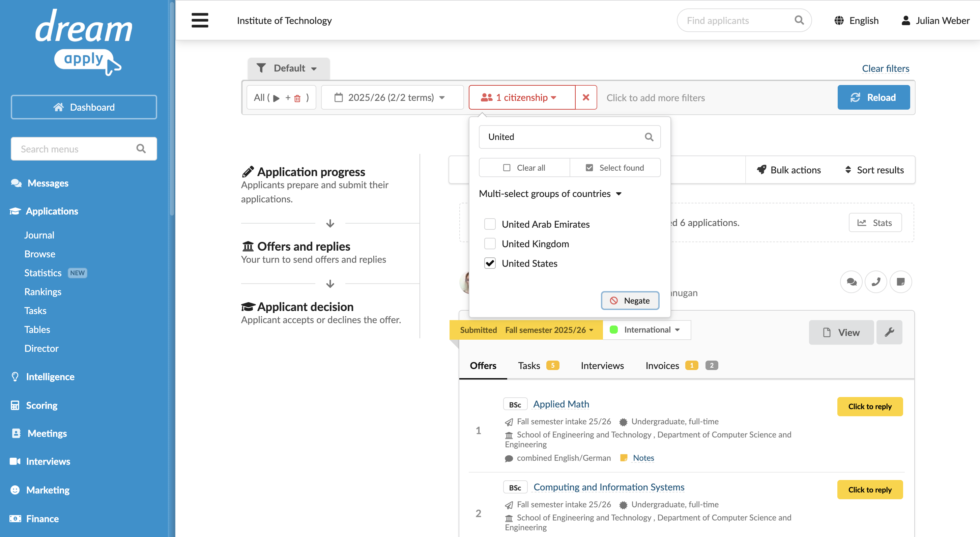Screen dimensions: 980x537
Task: Click to add more filters area
Action: (656, 98)
